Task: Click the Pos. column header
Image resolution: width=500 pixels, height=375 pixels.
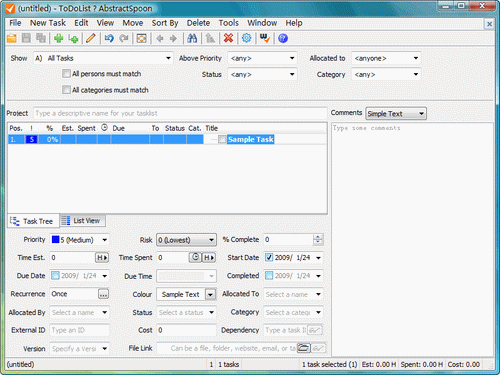Action: point(16,128)
